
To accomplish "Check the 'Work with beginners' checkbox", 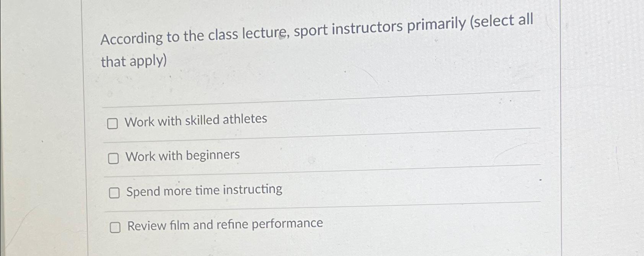I will click(114, 158).
